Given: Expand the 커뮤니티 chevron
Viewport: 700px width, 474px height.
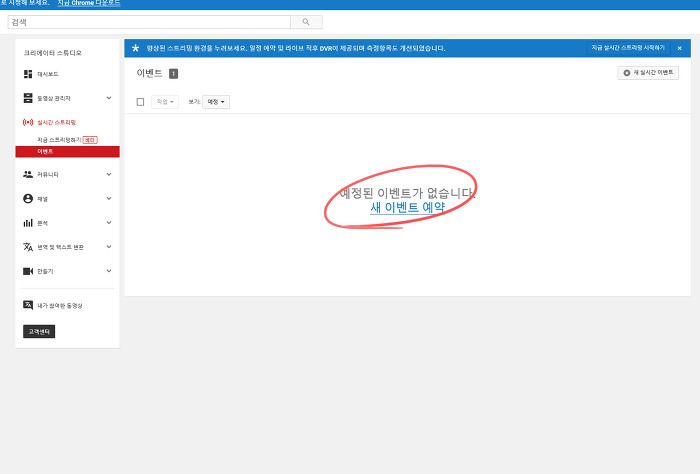Looking at the screenshot, I should pos(109,174).
